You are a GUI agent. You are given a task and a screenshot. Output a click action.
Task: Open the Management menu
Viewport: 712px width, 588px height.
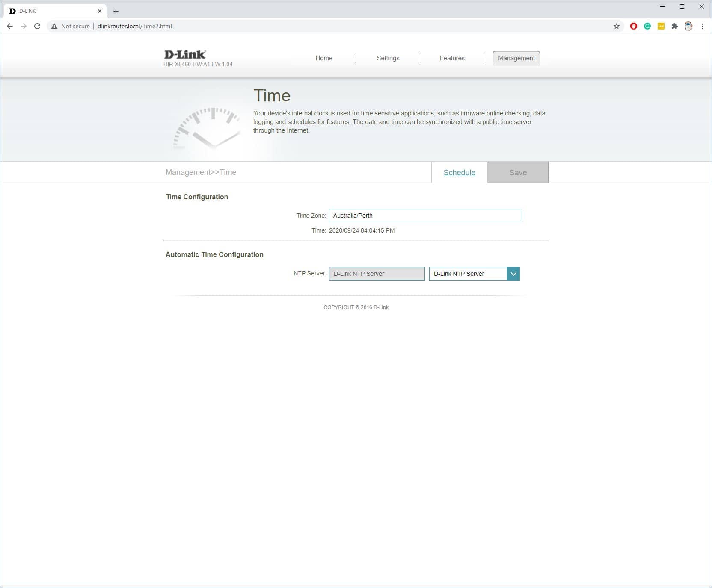(516, 58)
